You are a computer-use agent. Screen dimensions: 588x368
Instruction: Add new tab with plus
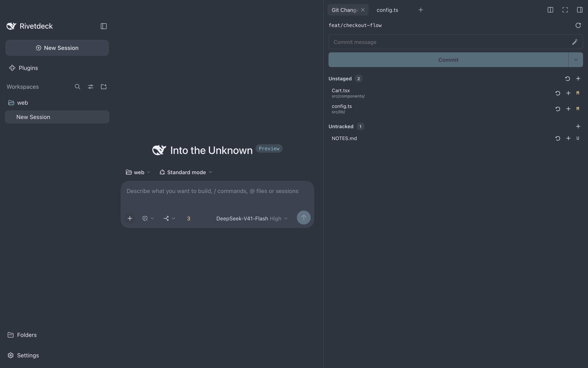coord(421,10)
